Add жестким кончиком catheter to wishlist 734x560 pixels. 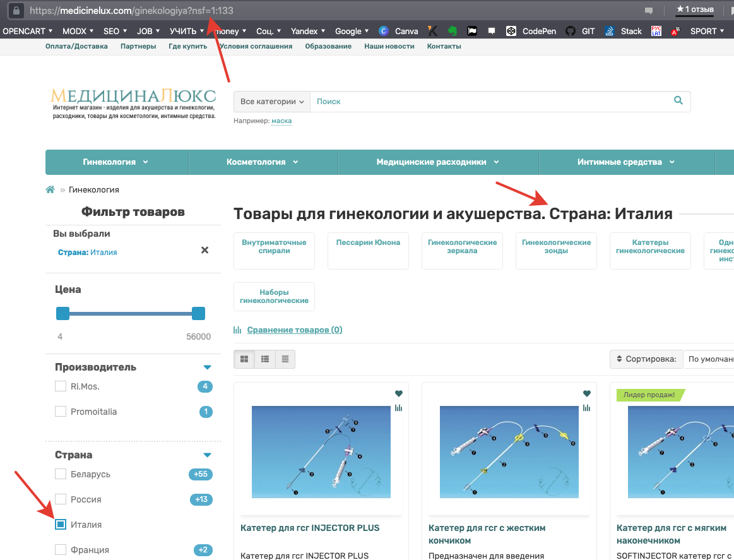point(587,393)
